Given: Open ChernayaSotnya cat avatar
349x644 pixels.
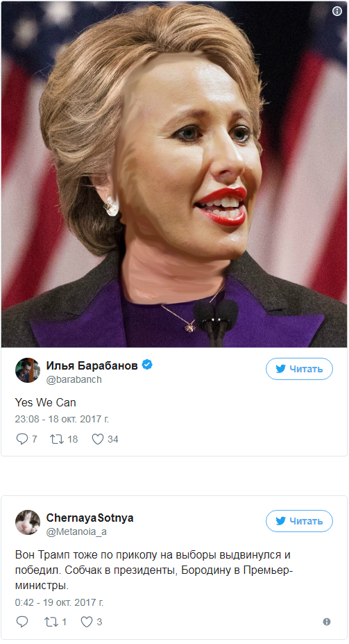Looking at the screenshot, I should click(x=28, y=522).
